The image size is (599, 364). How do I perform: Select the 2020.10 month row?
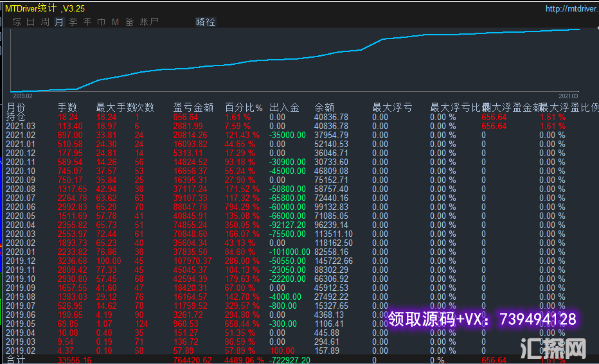click(x=21, y=171)
